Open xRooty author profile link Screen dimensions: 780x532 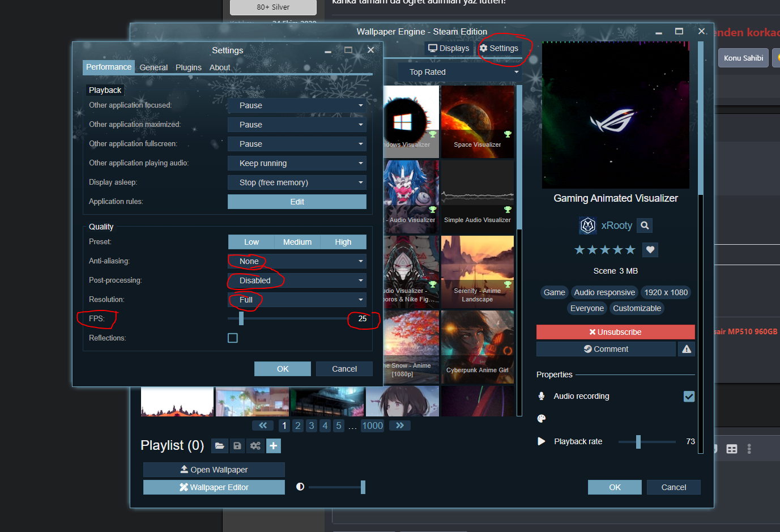(617, 225)
